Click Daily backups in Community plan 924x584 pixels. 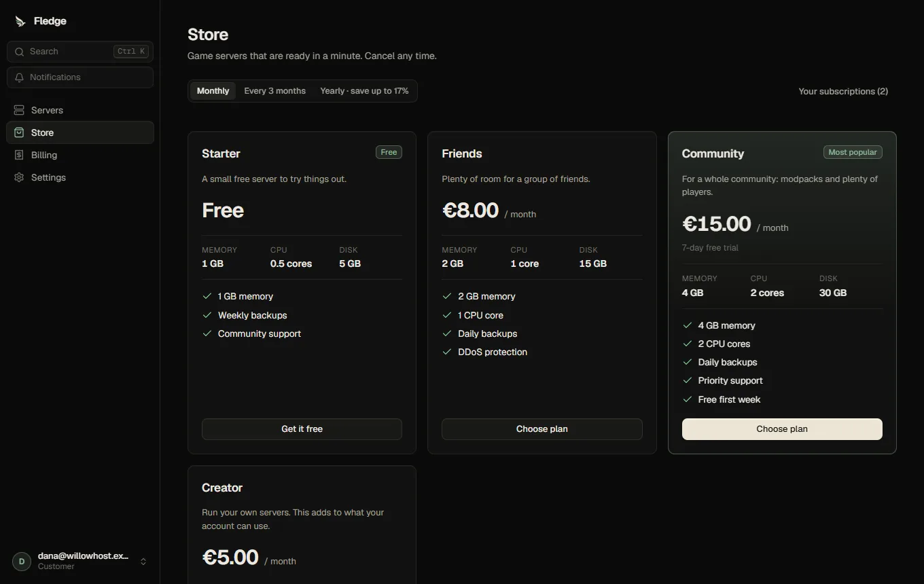coord(728,362)
